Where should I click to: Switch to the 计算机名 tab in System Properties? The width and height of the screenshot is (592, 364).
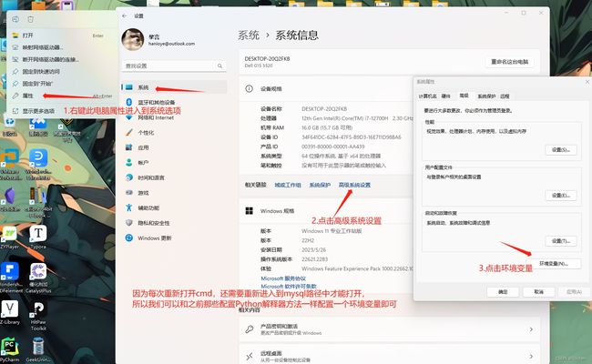427,96
